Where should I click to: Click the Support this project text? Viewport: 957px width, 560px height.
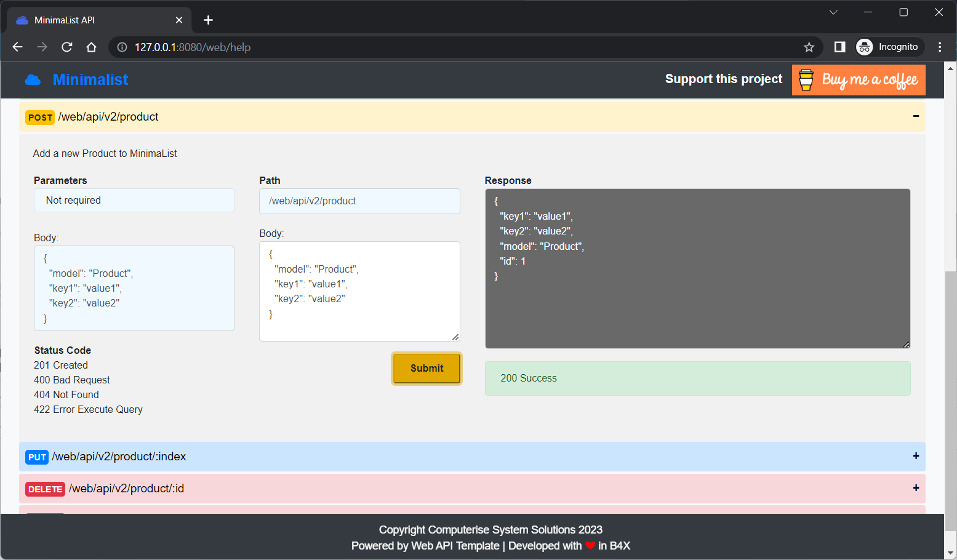(724, 79)
